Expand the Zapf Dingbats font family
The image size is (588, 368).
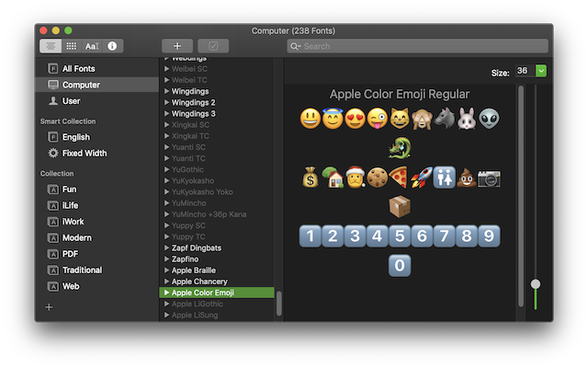pyautogui.click(x=167, y=247)
